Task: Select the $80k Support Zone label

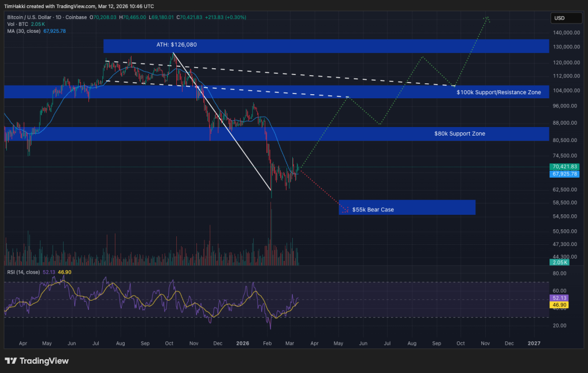Action: coord(459,134)
